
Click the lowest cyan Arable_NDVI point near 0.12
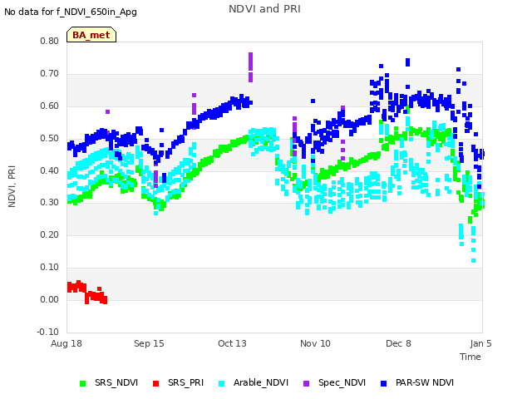(x=473, y=260)
